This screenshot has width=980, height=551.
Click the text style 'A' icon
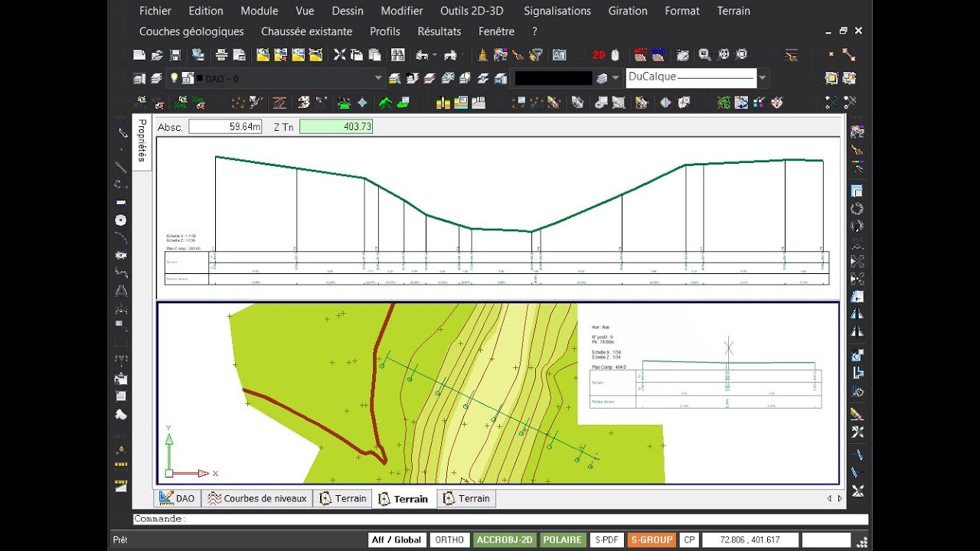coord(560,55)
